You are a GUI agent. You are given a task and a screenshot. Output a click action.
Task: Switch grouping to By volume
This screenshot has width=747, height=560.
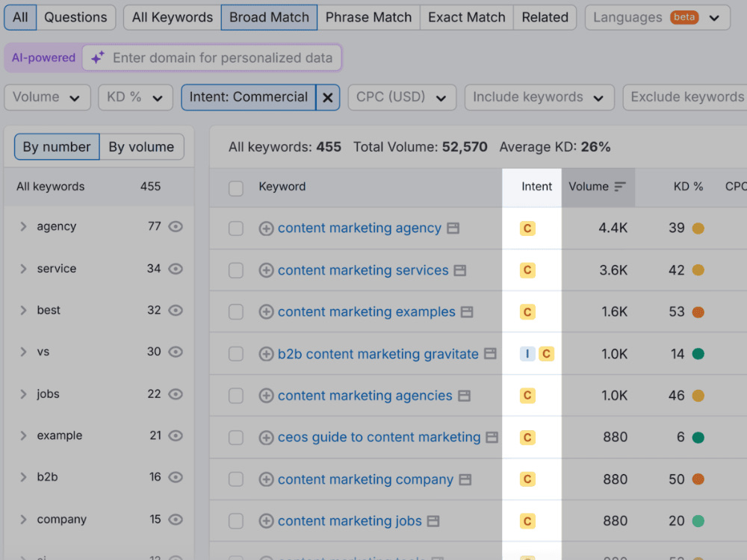(x=141, y=146)
